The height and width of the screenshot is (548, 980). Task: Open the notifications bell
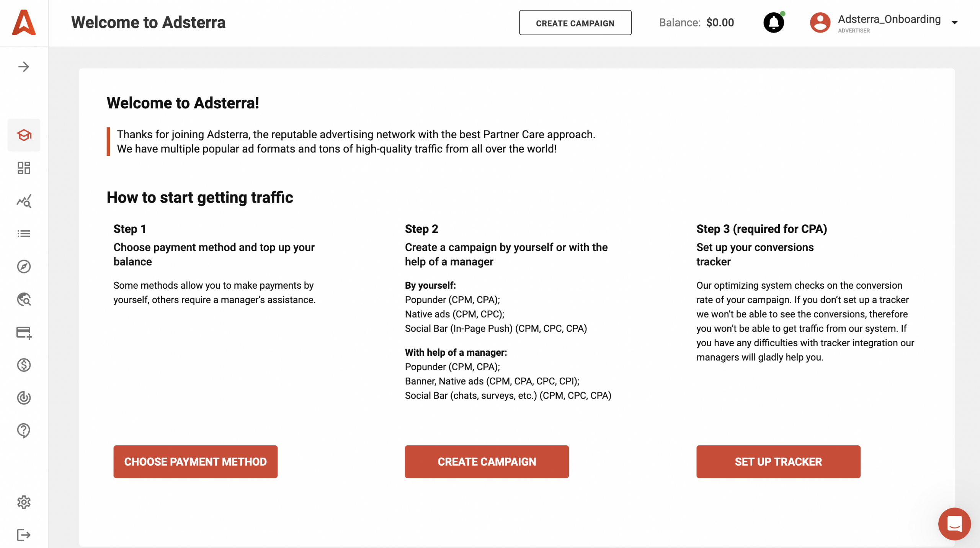774,23
